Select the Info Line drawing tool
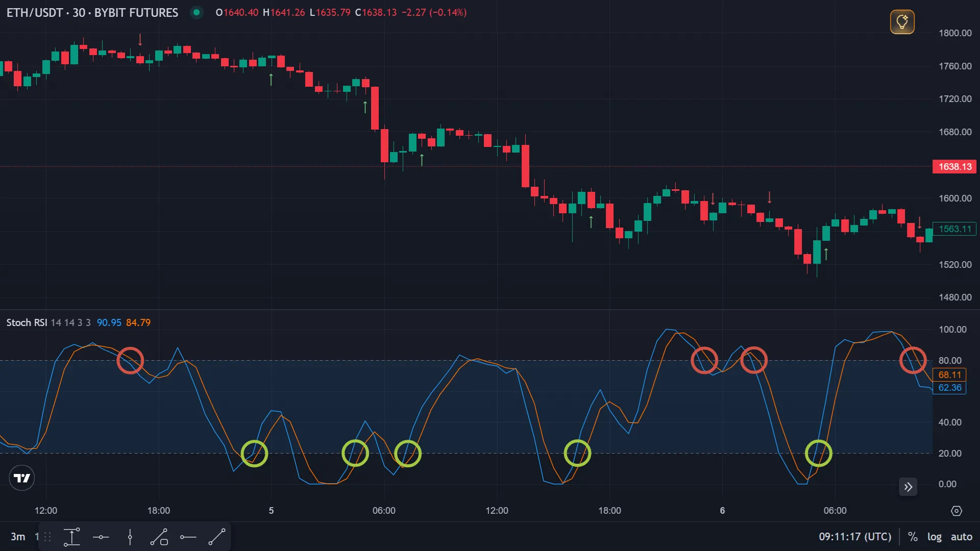Screen dimensions: 980x551 159,537
